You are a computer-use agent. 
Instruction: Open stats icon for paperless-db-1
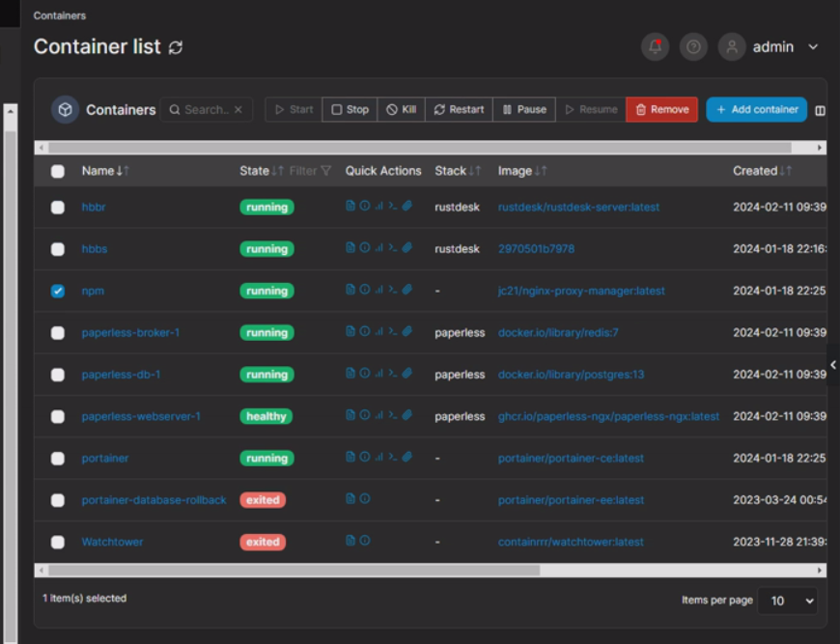click(378, 373)
